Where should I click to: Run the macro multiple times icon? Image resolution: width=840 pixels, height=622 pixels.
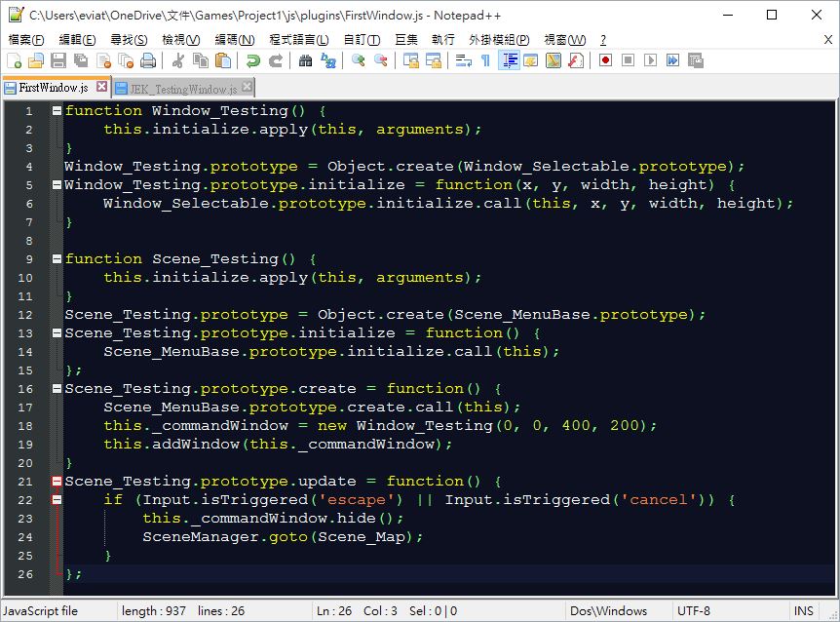coord(672,60)
